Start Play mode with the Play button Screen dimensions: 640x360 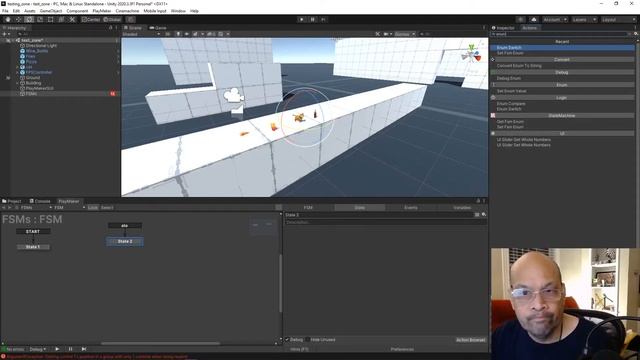(x=302, y=19)
